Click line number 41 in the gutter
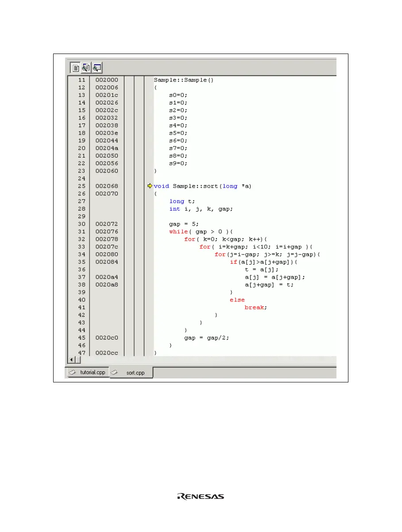 (81, 307)
